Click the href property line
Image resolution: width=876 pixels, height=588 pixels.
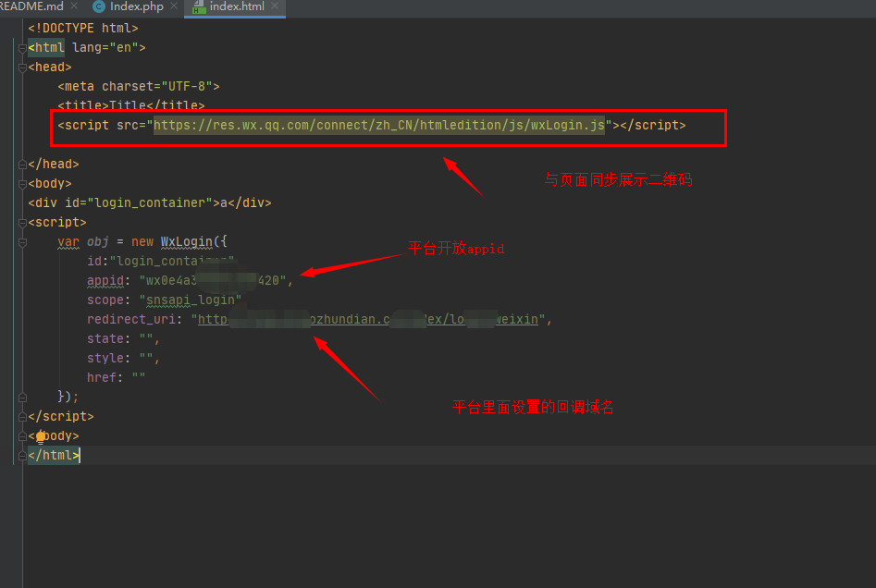[x=116, y=377]
